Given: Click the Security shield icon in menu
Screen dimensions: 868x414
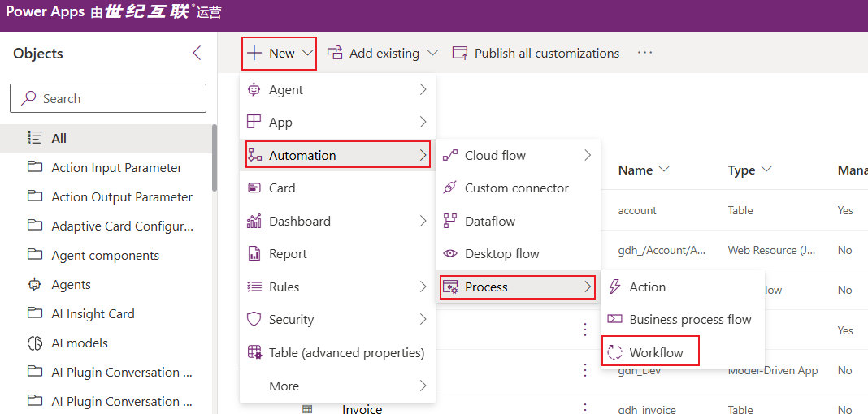Looking at the screenshot, I should point(254,320).
